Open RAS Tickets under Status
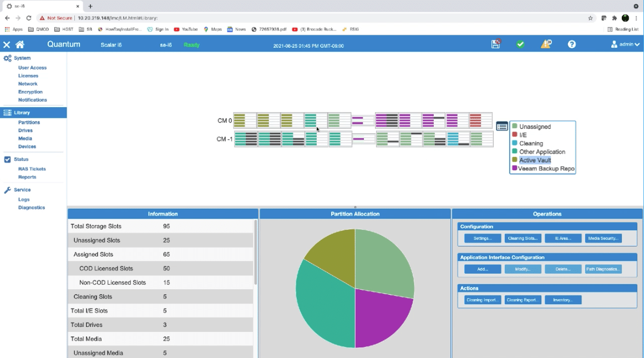The image size is (644, 358). [32, 169]
